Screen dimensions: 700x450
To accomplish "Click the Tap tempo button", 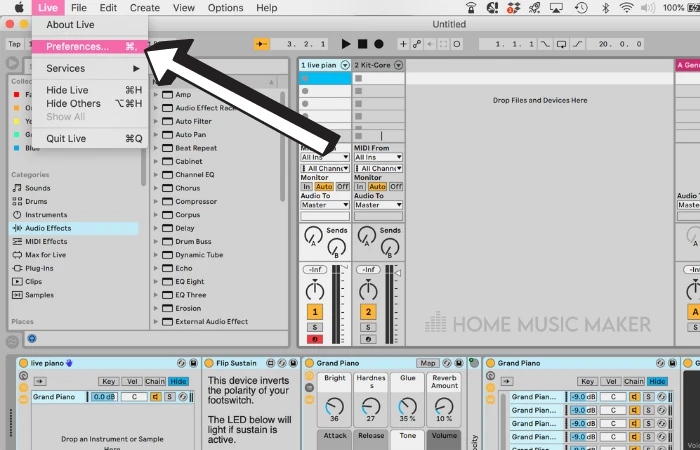I will (15, 44).
